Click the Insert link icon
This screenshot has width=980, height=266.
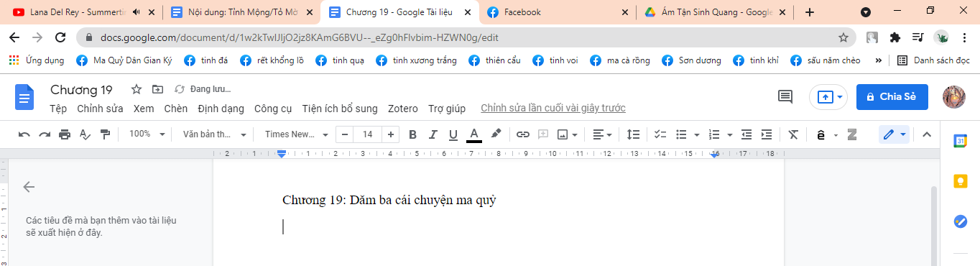point(523,134)
